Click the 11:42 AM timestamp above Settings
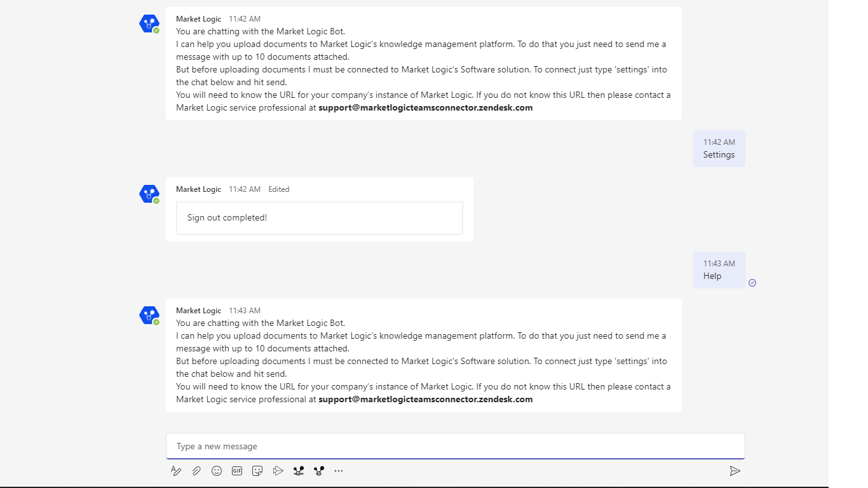Viewport: 868px width, 488px height. click(719, 142)
